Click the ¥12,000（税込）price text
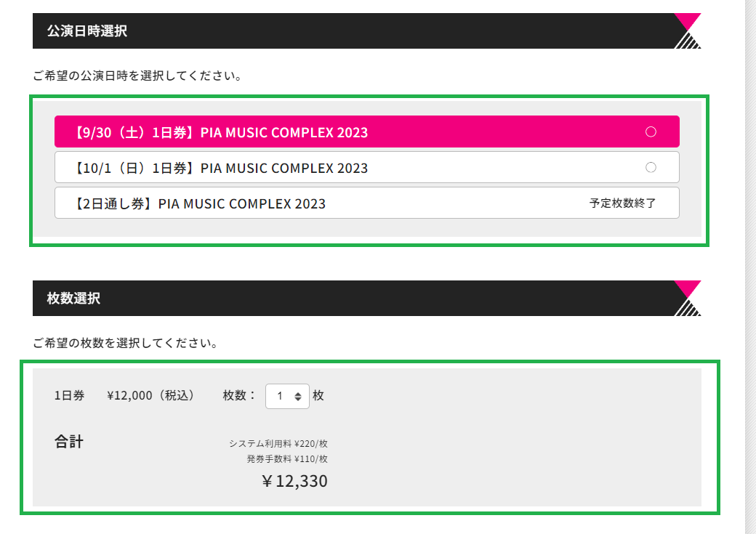Image resolution: width=756 pixels, height=534 pixels. (x=149, y=396)
